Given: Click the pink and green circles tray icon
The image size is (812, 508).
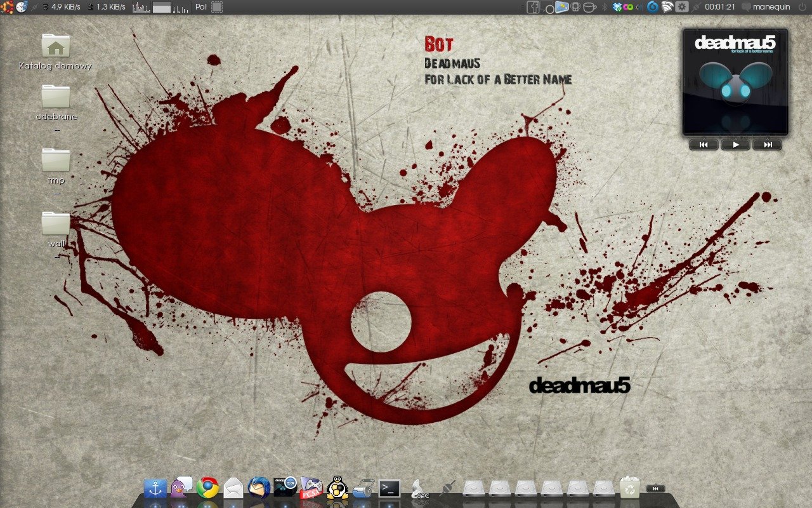Looking at the screenshot, I should tap(627, 7).
